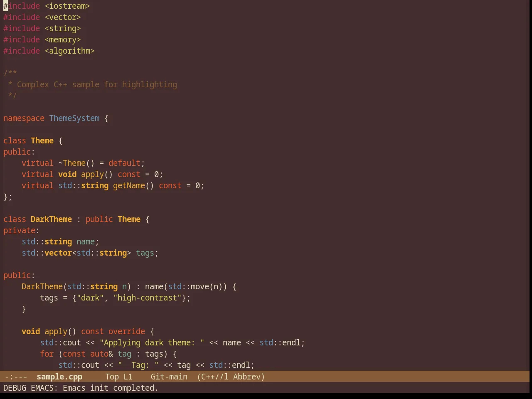Click on "Applying dark theme: " string
This screenshot has width=532, height=399.
coord(152,342)
